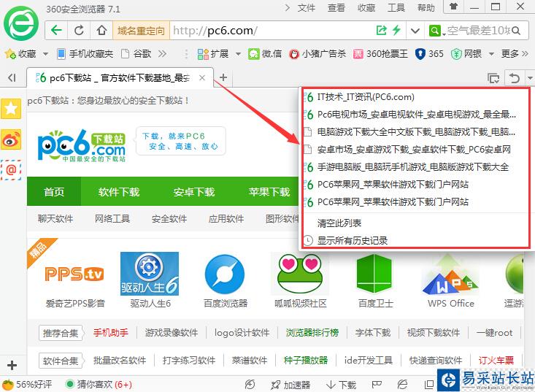Open the 工具 menu
This screenshot has width=535, height=392.
[x=396, y=7]
